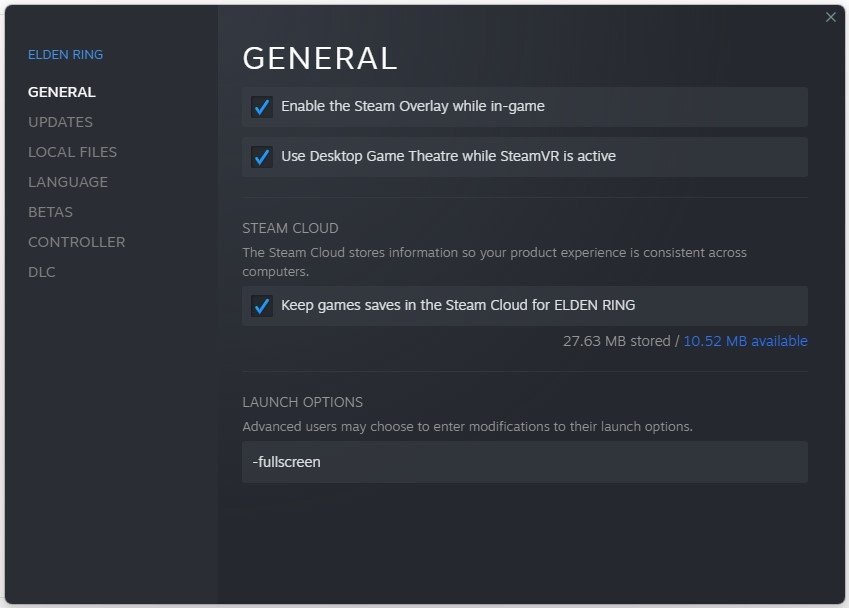Go to LOCAL FILES section

[72, 152]
